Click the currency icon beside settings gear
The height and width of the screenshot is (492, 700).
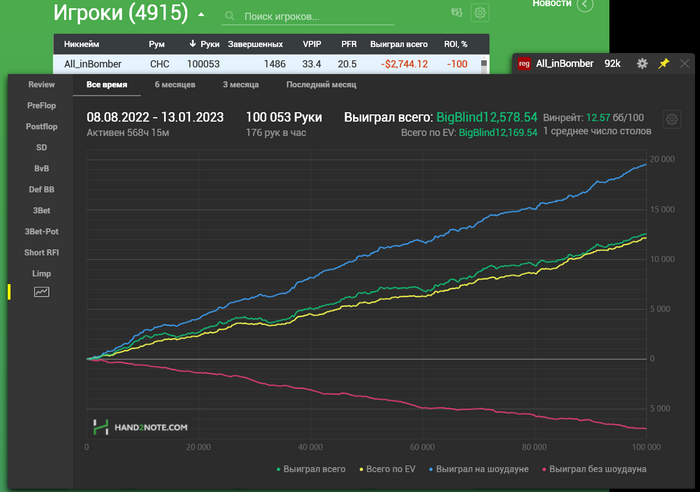point(457,13)
